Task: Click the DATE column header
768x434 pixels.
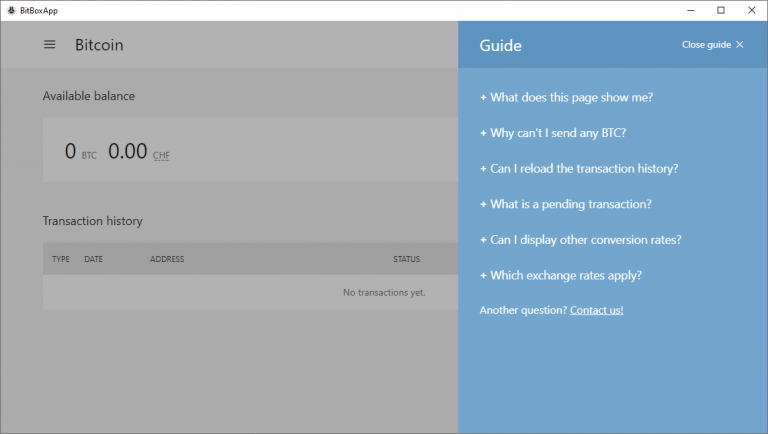Action: click(93, 259)
